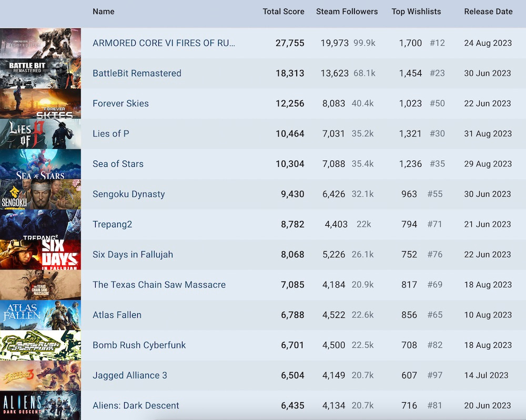This screenshot has height=420, width=526.
Task: Click the Trepang2 cover thumbnail
Action: pos(41,224)
